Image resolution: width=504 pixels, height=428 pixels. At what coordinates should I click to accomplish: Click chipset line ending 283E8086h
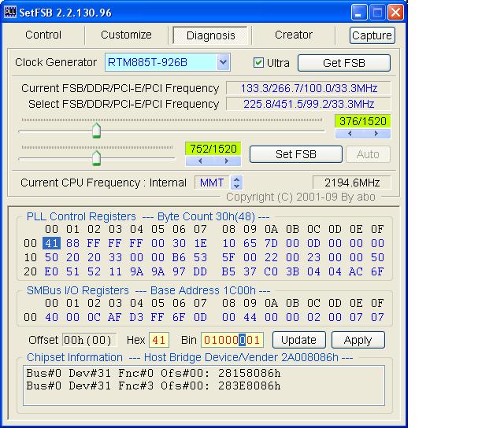click(154, 386)
